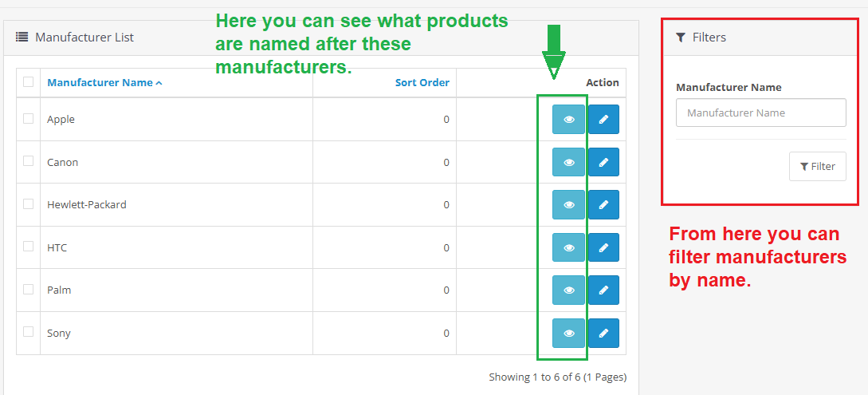Image resolution: width=868 pixels, height=395 pixels.
Task: View products for Sony manufacturer
Action: click(568, 333)
